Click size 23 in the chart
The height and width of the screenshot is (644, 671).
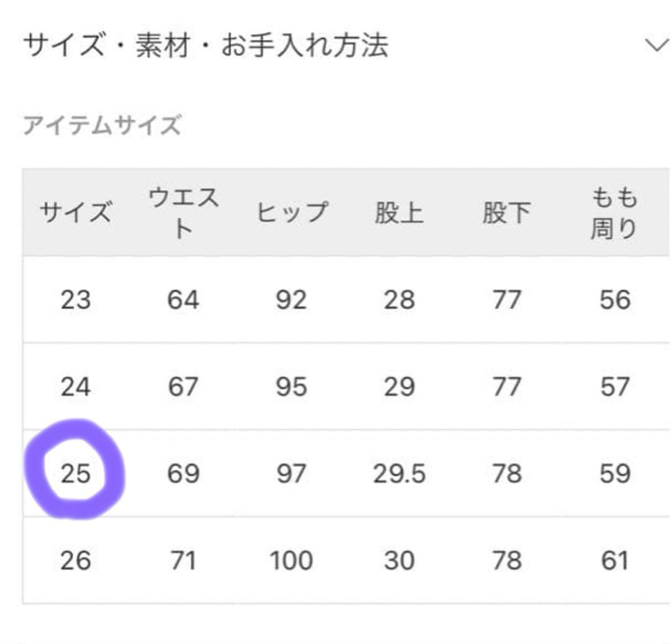pyautogui.click(x=76, y=300)
